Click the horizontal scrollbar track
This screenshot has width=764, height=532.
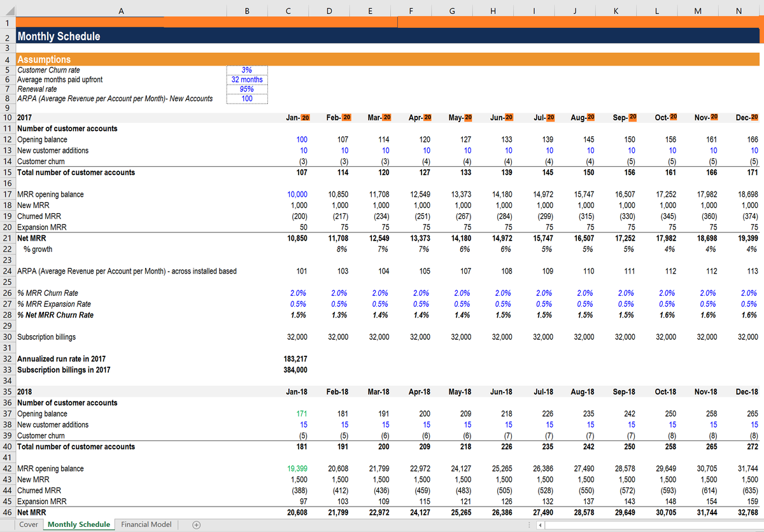656,526
